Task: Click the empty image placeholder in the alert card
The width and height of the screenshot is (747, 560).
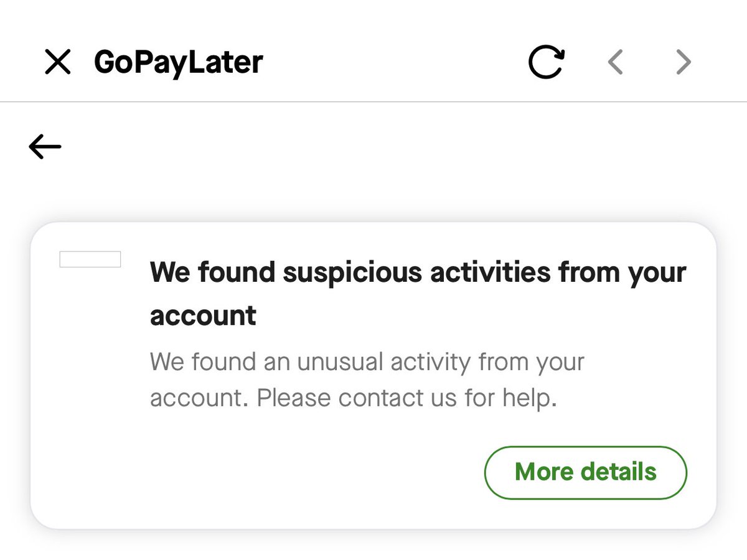Action: pyautogui.click(x=90, y=259)
